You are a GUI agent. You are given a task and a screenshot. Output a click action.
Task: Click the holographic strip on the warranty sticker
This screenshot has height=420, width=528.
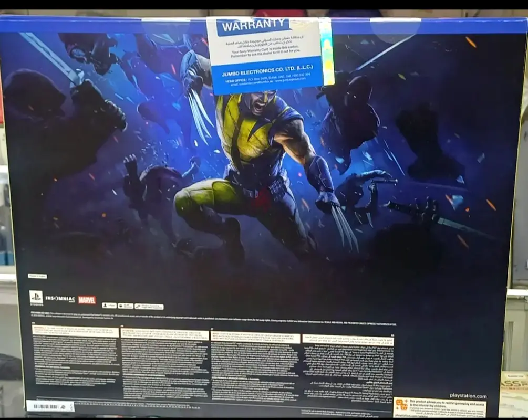[326, 50]
